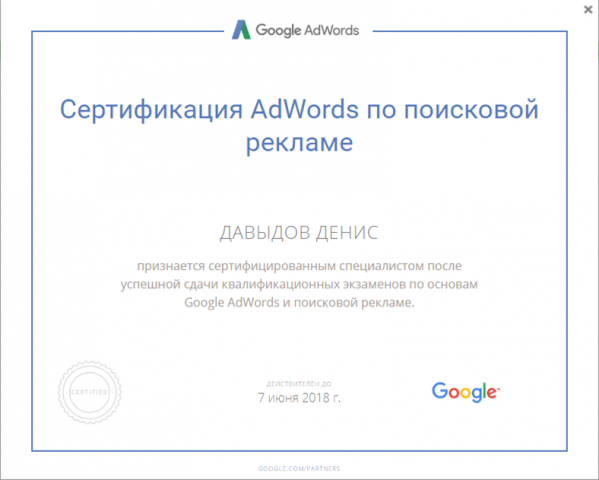Screen dimensions: 599x480
Task: Close the certificate popup with the X
Action: click(588, 10)
